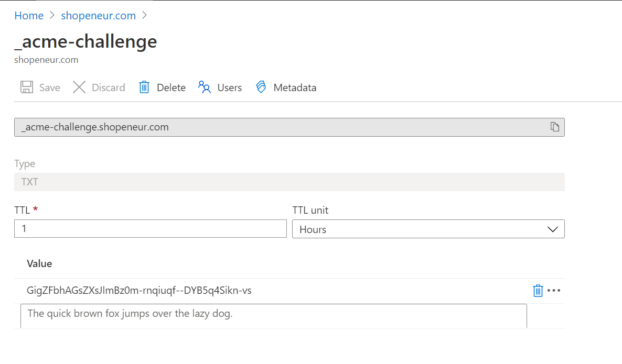Click the TTL unit label

point(310,210)
